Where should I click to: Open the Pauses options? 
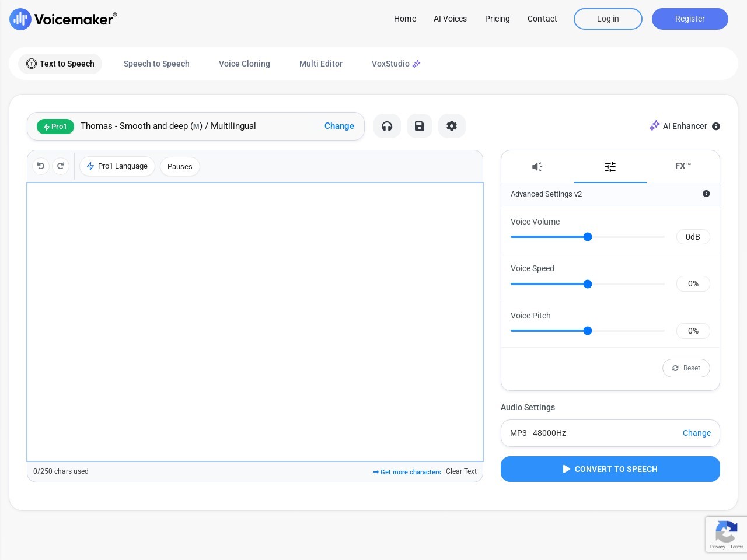coord(180,167)
